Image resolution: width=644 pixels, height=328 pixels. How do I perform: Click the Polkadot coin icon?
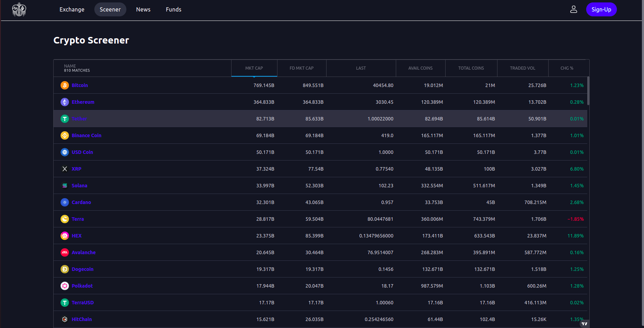coord(65,286)
